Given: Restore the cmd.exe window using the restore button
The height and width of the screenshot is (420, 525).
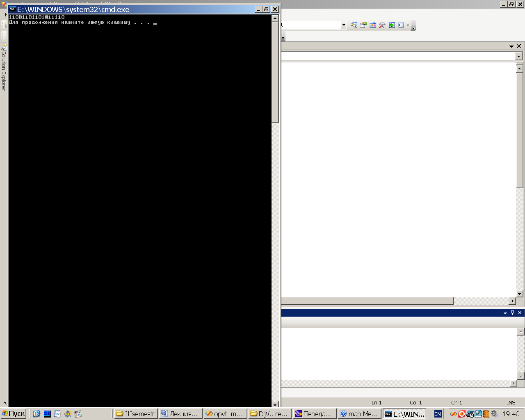Looking at the screenshot, I should point(267,9).
